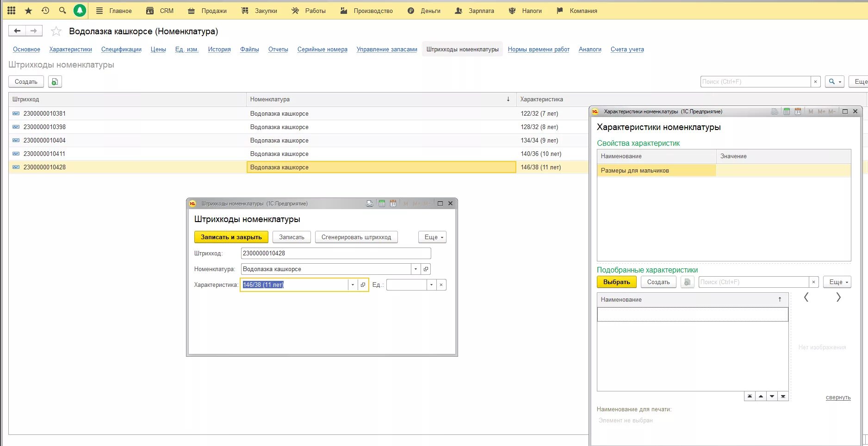868x446 pixels.
Task: Open the Главное menu
Action: [114, 11]
